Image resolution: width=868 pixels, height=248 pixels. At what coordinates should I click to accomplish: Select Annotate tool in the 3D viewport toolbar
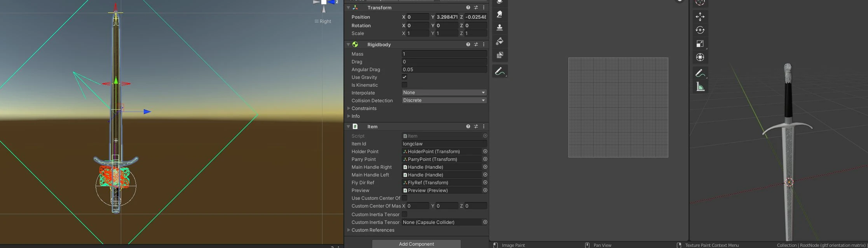tap(700, 73)
